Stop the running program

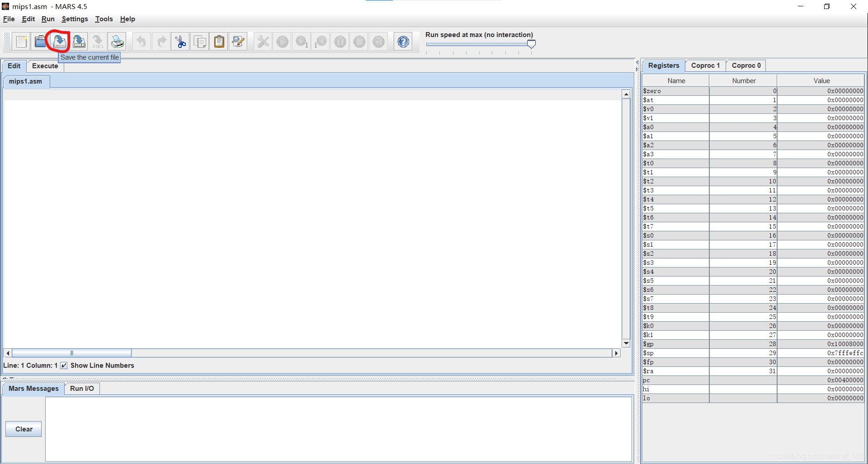tap(359, 42)
